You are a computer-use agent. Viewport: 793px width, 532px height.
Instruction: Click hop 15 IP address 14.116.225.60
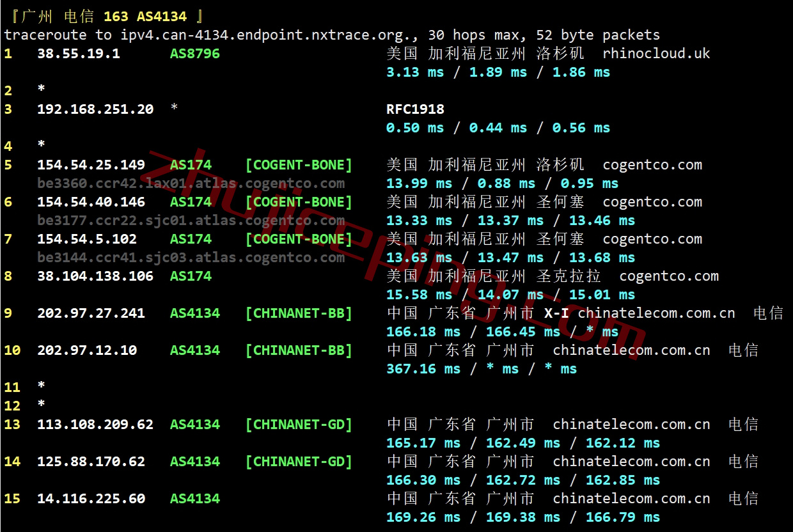(x=91, y=499)
